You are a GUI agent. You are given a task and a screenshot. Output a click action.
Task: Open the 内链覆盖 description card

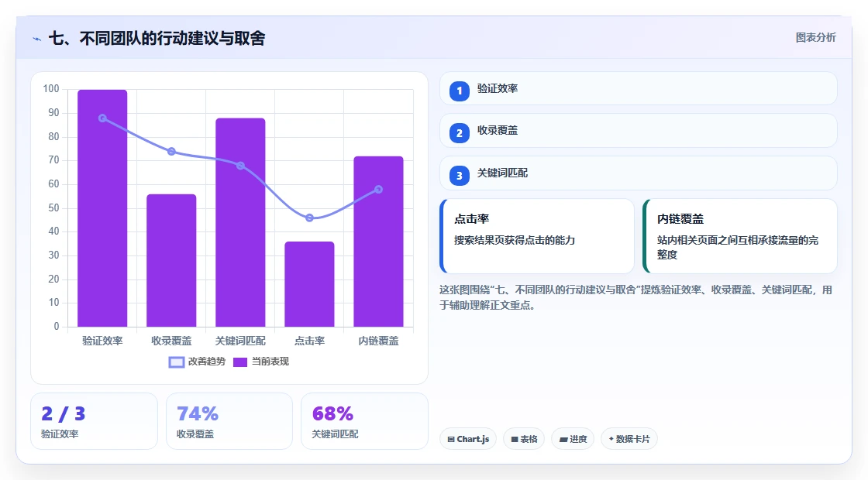pos(739,236)
